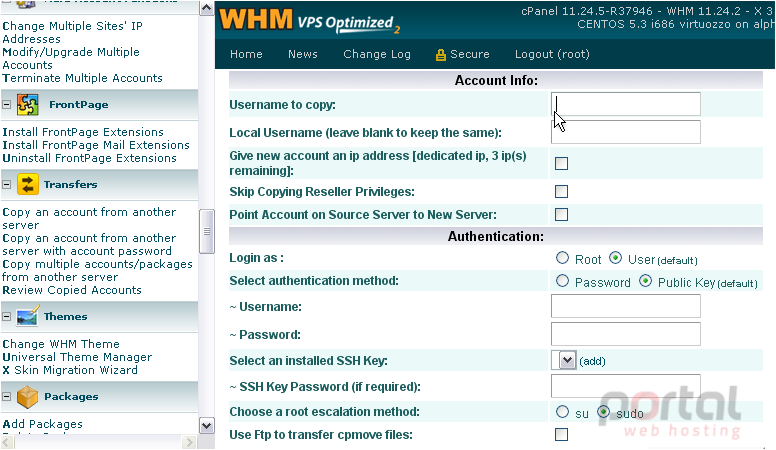Click sidebar horizontal scrollbar right arrow

[189, 442]
